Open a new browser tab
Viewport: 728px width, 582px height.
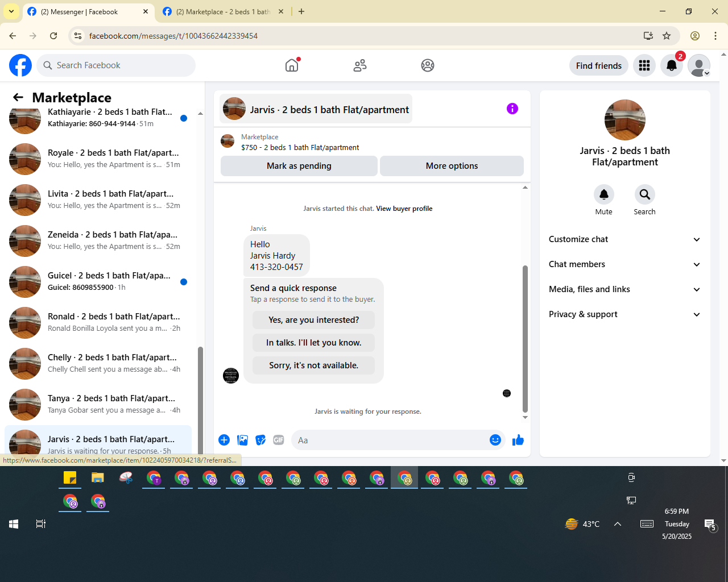click(301, 11)
